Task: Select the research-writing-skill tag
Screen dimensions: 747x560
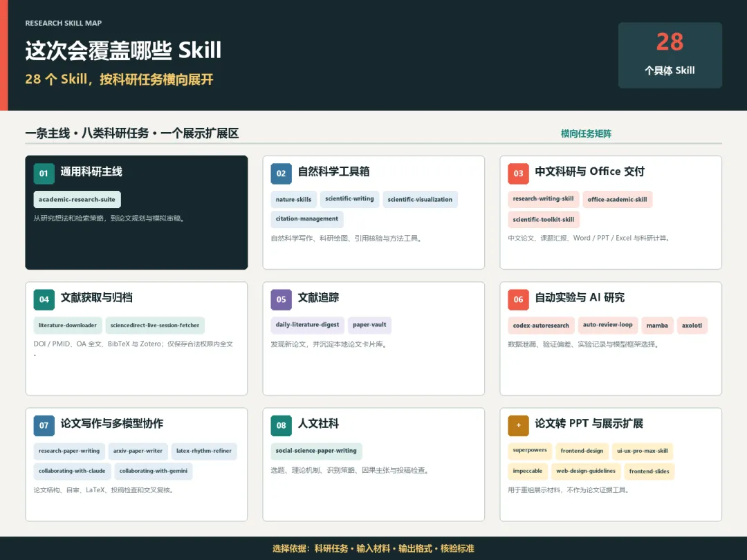Action: pos(543,199)
